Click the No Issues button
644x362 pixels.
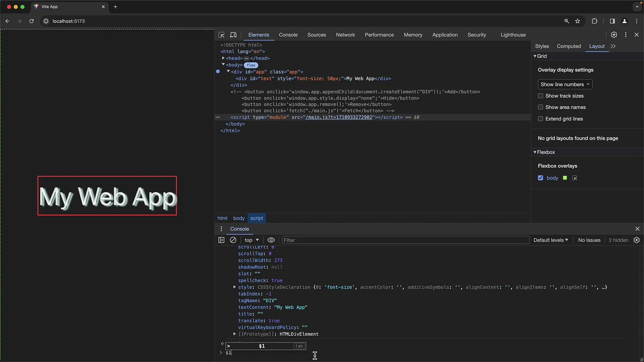click(589, 240)
